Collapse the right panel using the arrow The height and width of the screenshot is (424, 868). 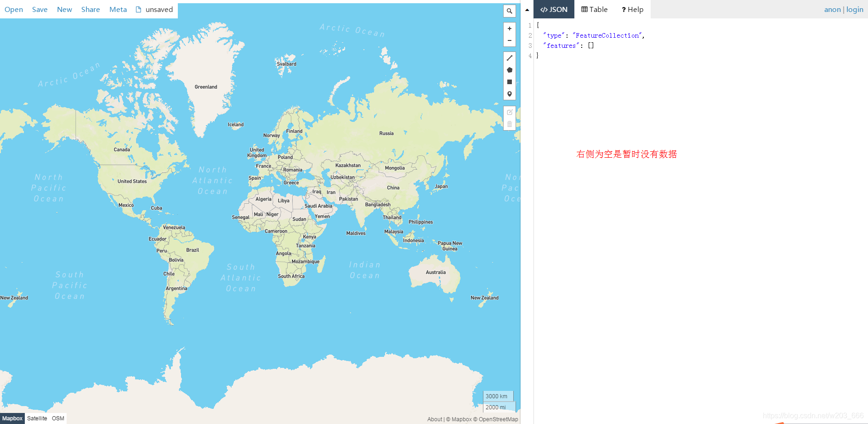[527, 10]
